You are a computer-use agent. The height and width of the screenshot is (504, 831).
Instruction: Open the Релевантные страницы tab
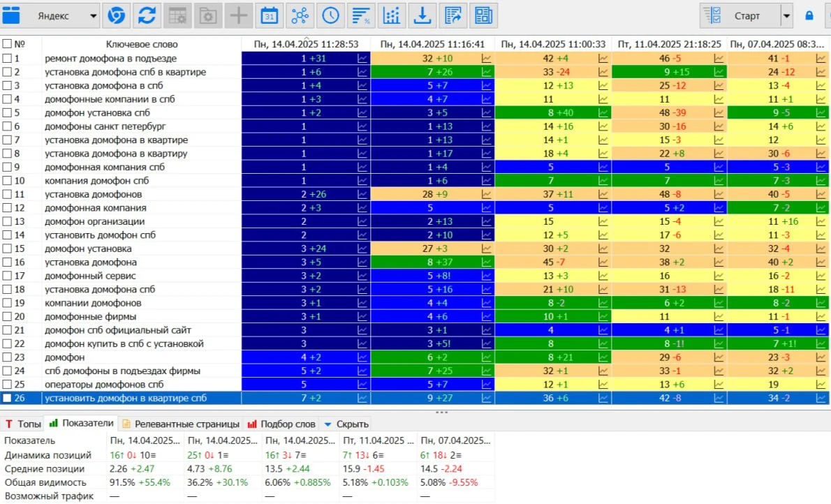pyautogui.click(x=182, y=424)
